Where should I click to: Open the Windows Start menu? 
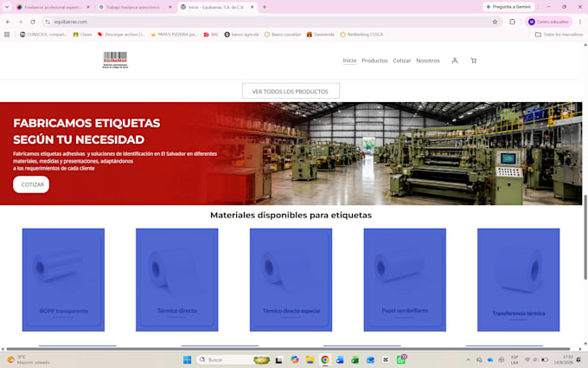187,359
